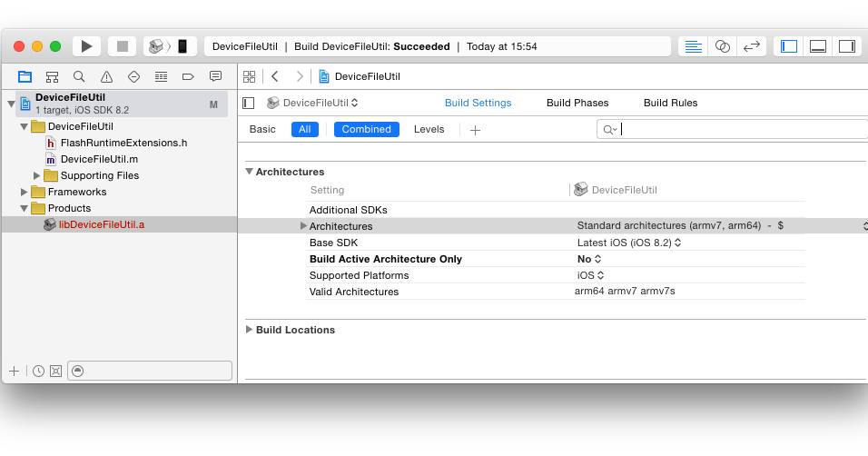868x456 pixels.
Task: Show All build settings
Action: 305,129
